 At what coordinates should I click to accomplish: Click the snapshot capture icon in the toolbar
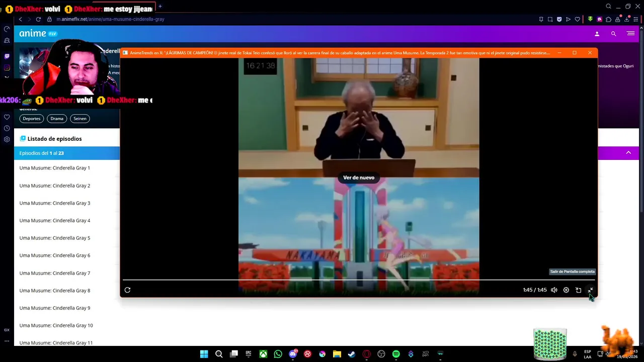coord(550,19)
